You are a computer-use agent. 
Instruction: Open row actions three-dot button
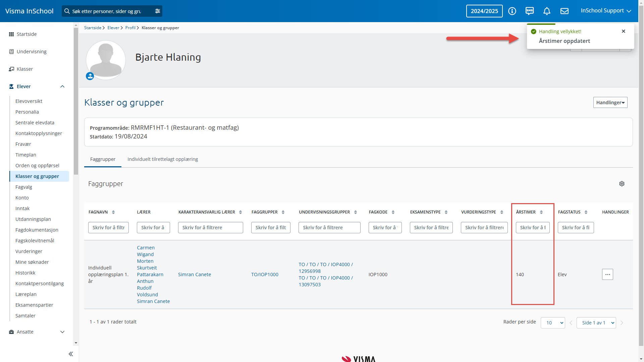[x=607, y=275]
